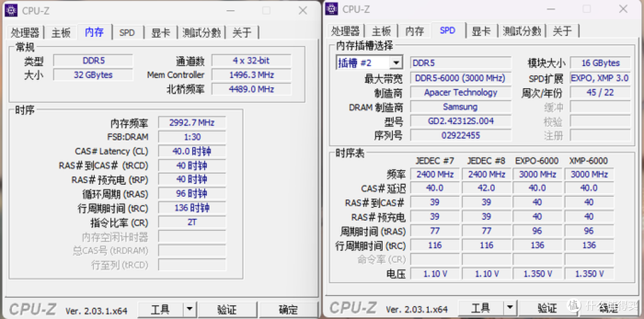This screenshot has height=319, width=644.
Task: Click 工具 button in right window
Action: pos(481,308)
